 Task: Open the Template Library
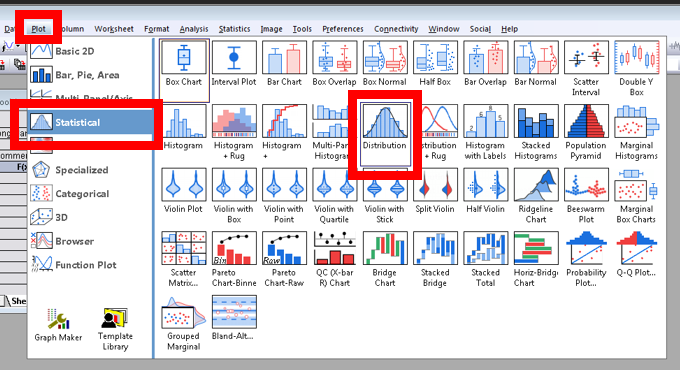[115, 329]
